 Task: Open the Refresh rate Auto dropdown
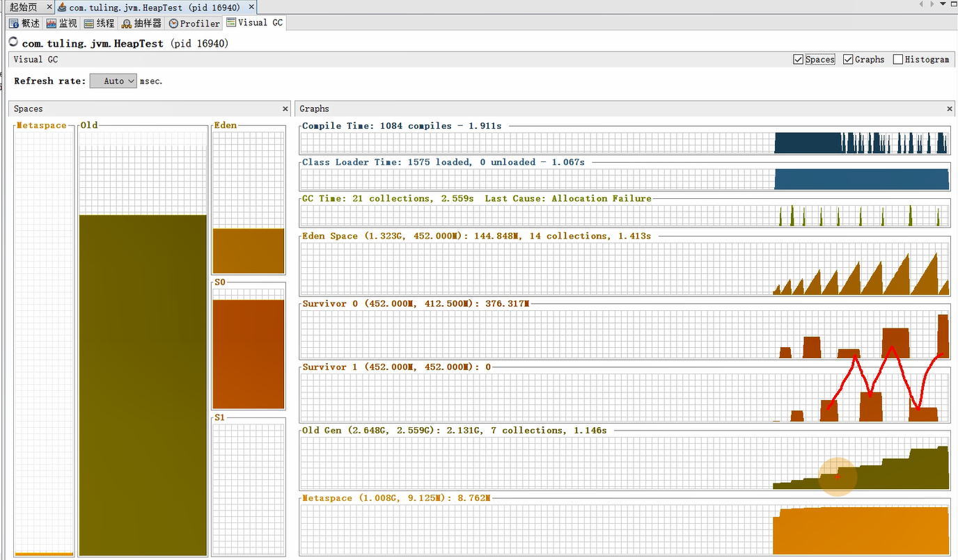click(x=113, y=81)
